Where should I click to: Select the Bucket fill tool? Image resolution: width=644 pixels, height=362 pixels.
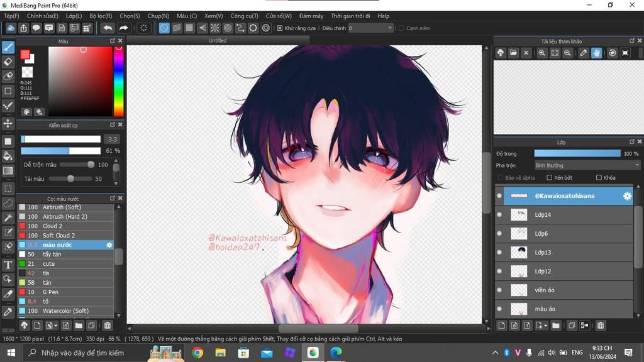click(8, 156)
